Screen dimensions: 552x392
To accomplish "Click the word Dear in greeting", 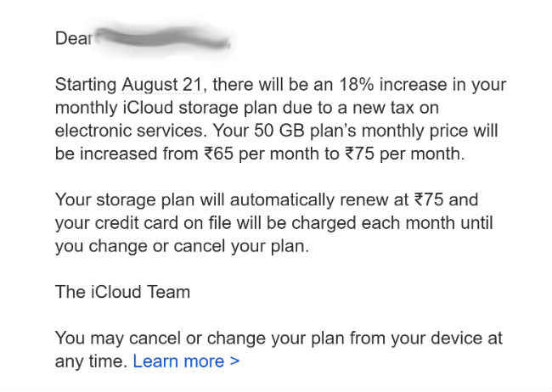I will pos(73,38).
